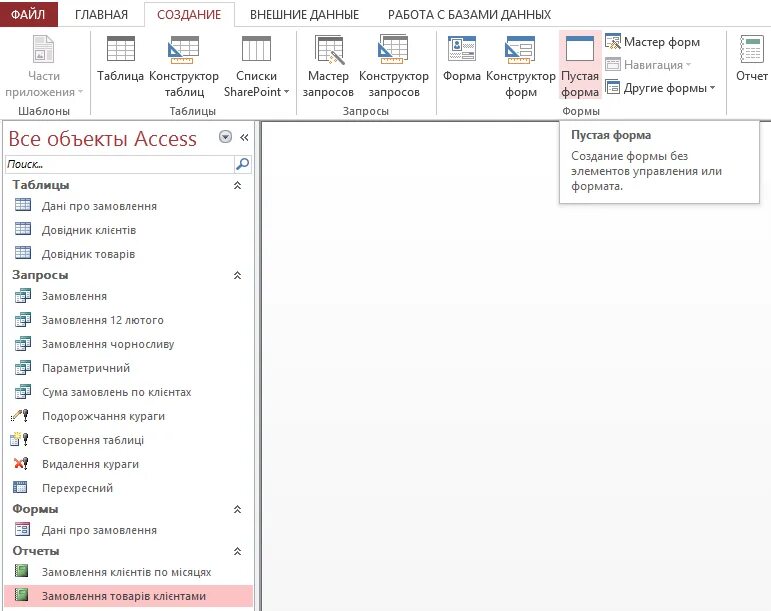The width and height of the screenshot is (771, 611).
Task: Click the Сума замовлень по клієнтах query icon
Action: tap(23, 391)
